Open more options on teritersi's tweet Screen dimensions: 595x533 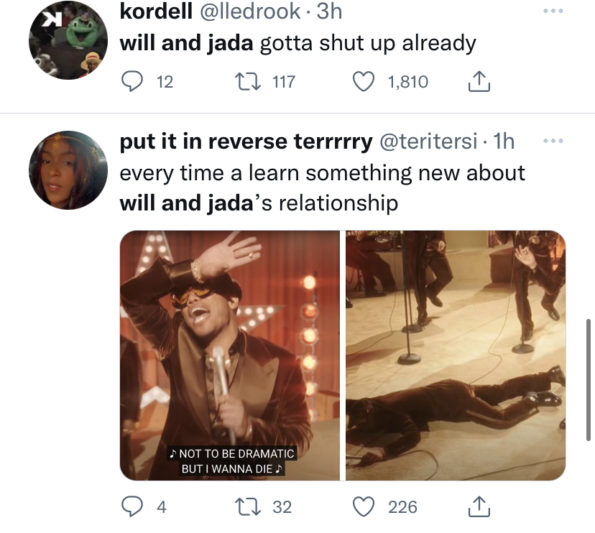coord(553,141)
